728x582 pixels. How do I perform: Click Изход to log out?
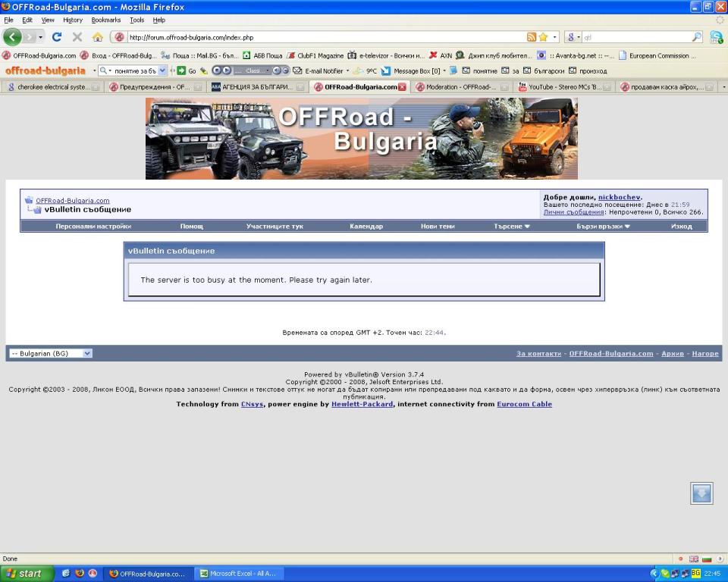point(681,227)
